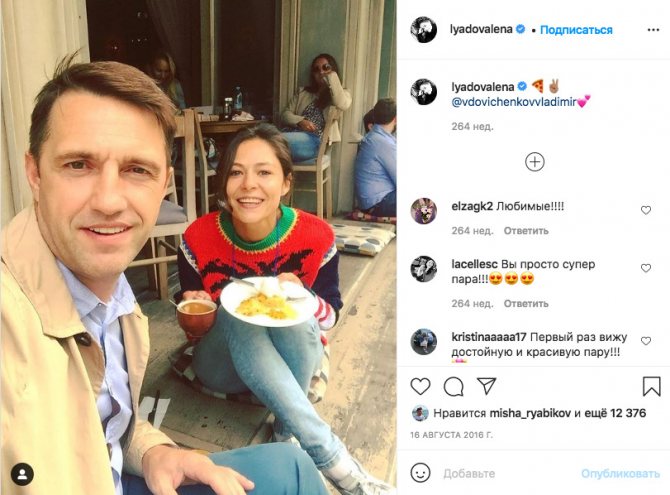Reply to lacellesc comment via Ответить
The image size is (670, 495).
pyautogui.click(x=526, y=303)
